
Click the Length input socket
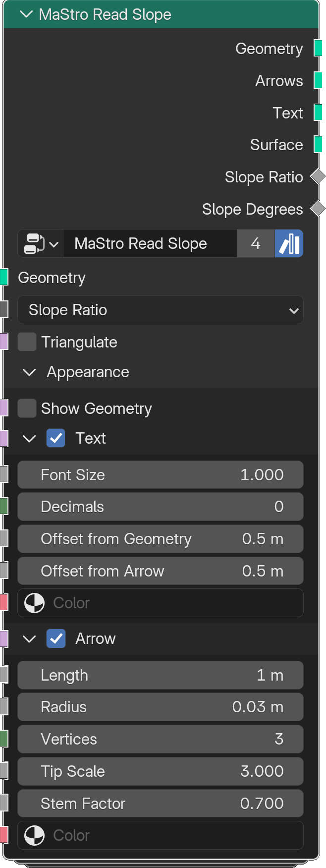click(4, 675)
